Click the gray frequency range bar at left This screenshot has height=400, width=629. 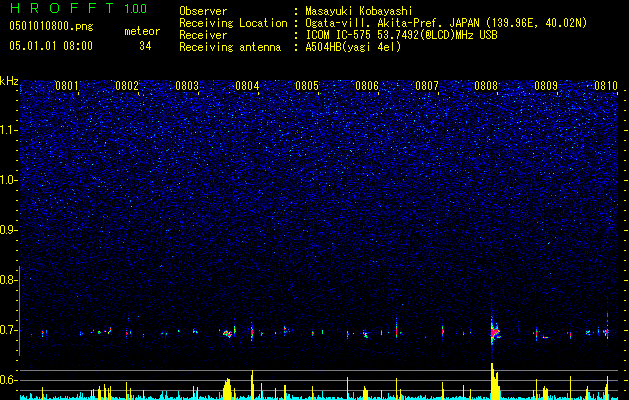(x=20, y=311)
